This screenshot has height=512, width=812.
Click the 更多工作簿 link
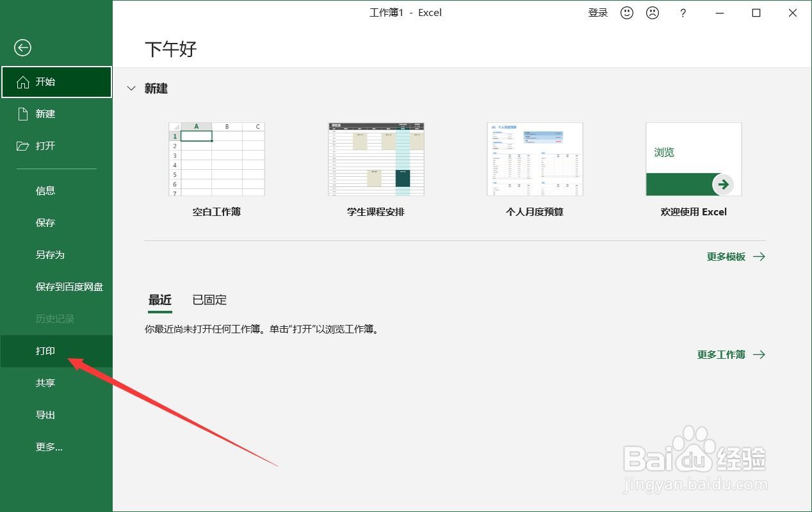[731, 354]
